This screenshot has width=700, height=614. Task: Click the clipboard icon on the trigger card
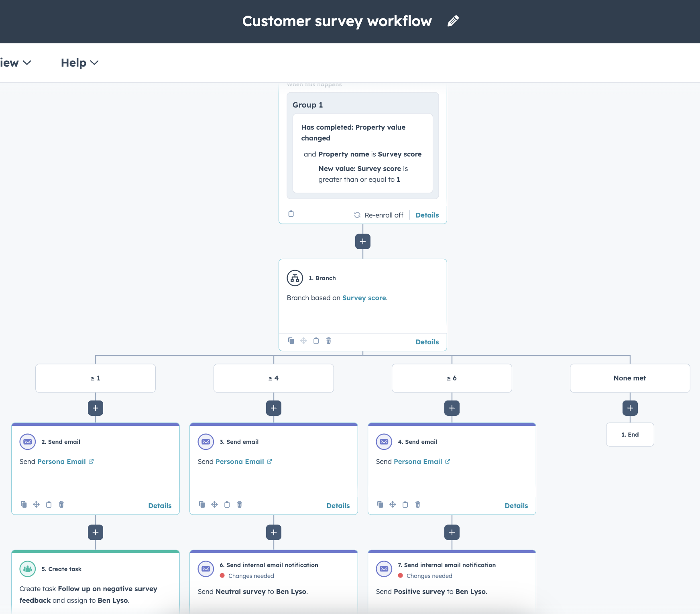coord(291,214)
